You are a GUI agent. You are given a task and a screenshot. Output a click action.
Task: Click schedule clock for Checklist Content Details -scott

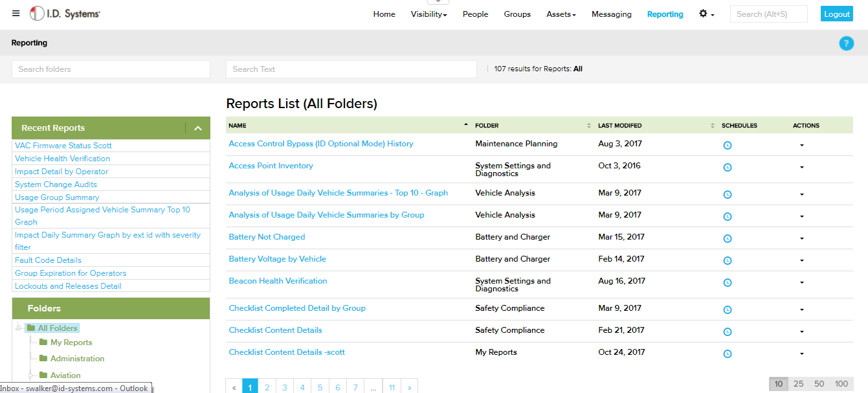click(727, 354)
